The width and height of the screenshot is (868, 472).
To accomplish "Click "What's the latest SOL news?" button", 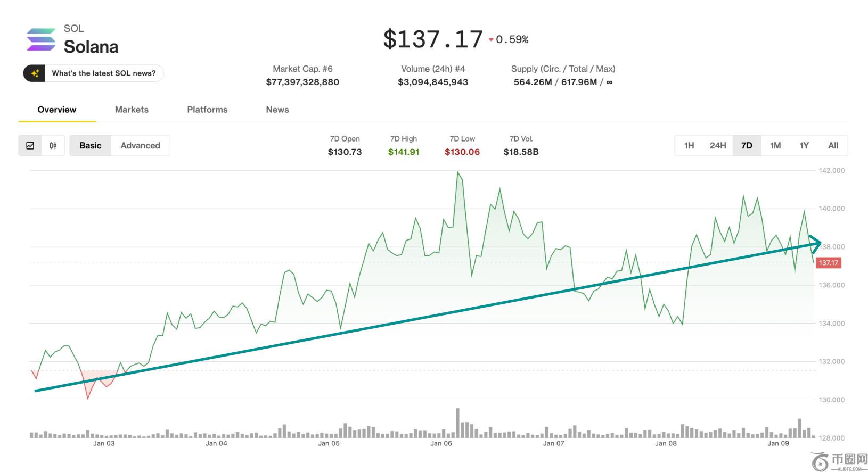I will (103, 73).
